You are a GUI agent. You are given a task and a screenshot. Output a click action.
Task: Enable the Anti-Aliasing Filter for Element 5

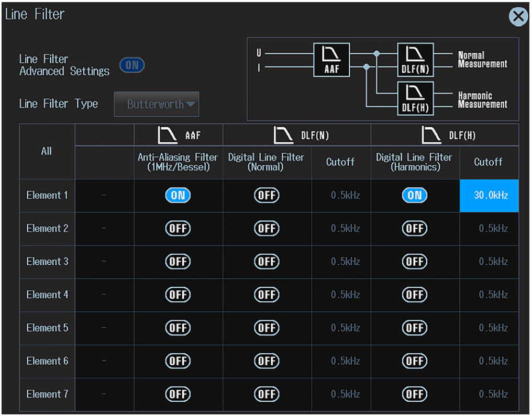178,328
